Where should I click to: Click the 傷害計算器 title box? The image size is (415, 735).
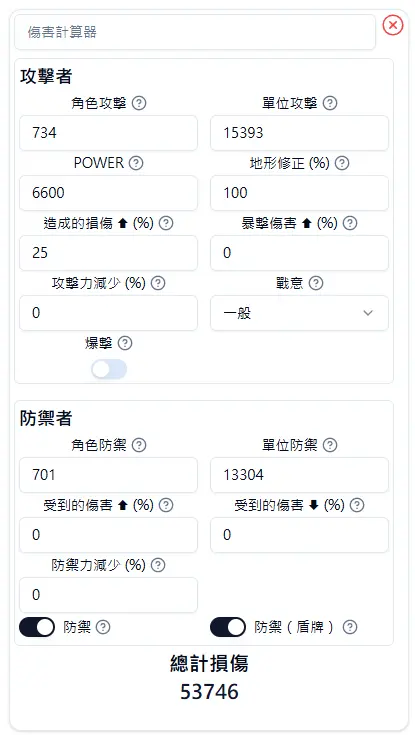pyautogui.click(x=195, y=32)
